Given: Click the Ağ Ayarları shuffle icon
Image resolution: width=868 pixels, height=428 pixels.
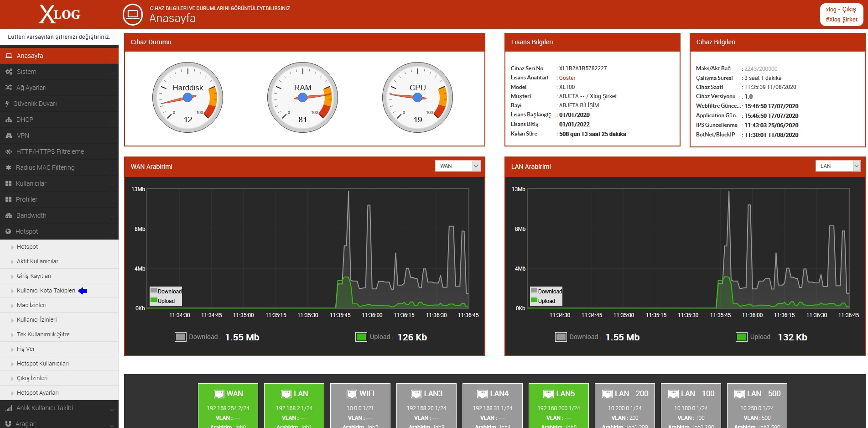Looking at the screenshot, I should point(9,88).
